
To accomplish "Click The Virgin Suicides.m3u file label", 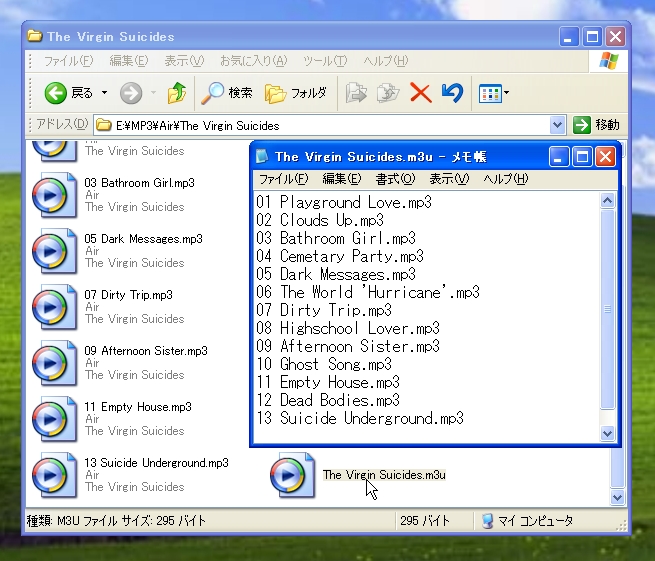I will click(x=384, y=475).
